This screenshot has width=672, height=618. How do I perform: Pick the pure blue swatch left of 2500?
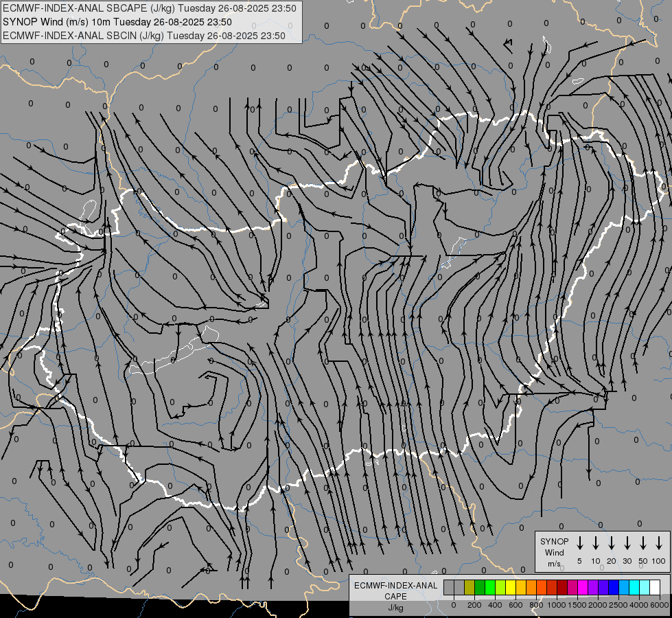tap(613, 588)
